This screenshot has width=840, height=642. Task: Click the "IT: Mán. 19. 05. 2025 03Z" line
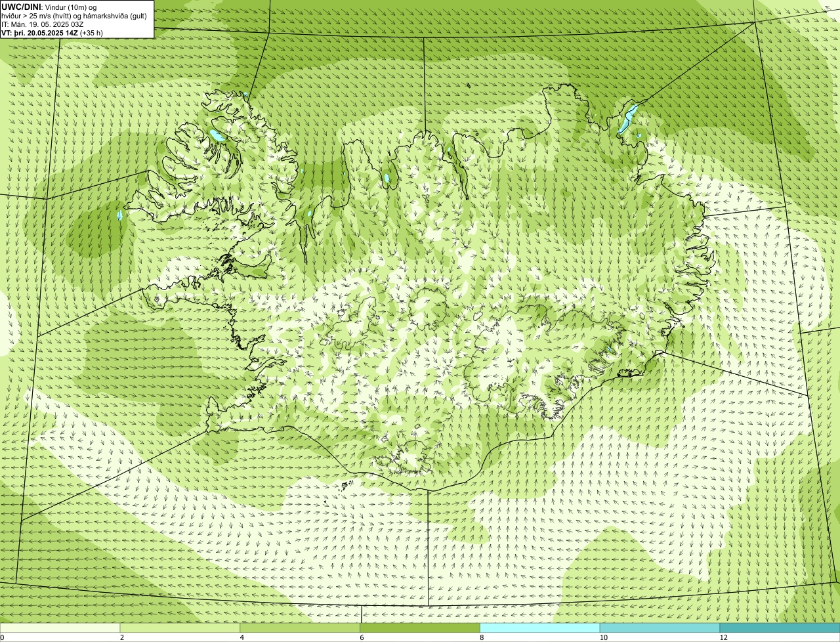tap(42, 24)
